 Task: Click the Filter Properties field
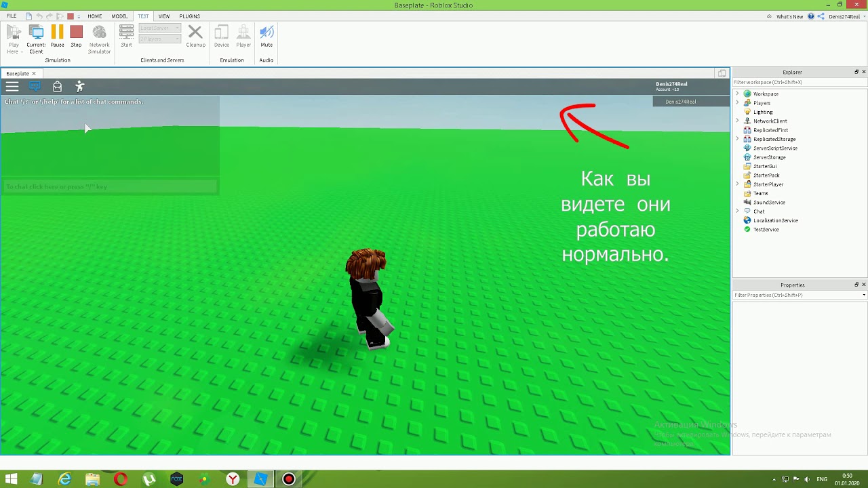tap(796, 295)
